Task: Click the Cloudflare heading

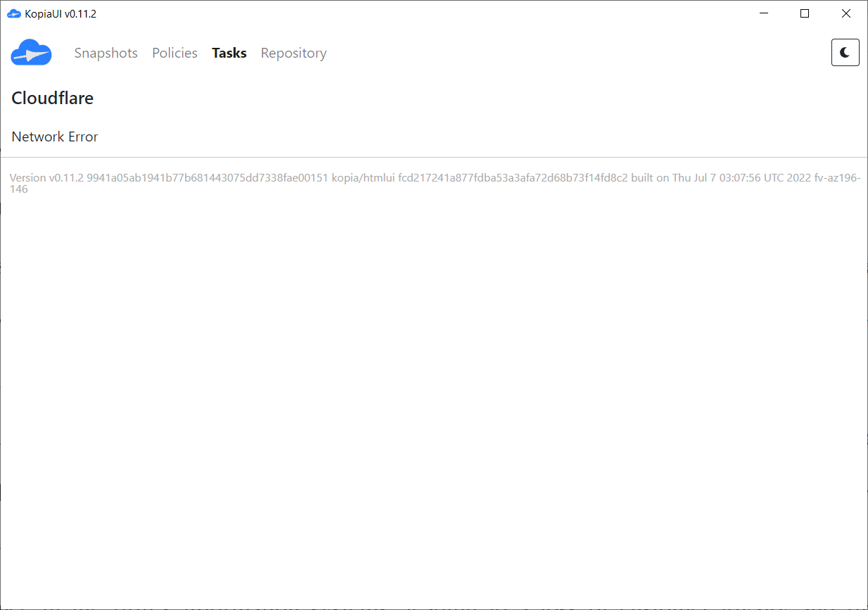Action: tap(52, 98)
